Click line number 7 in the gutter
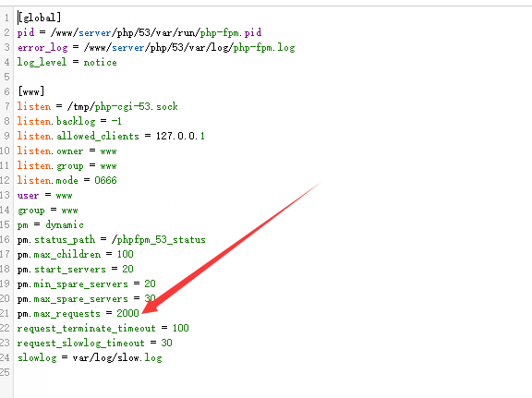Screen dimensions: 532x398 6,106
